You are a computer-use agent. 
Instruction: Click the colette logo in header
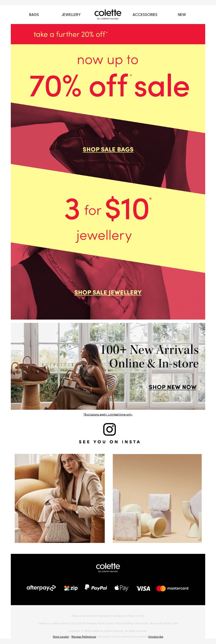coord(108,15)
